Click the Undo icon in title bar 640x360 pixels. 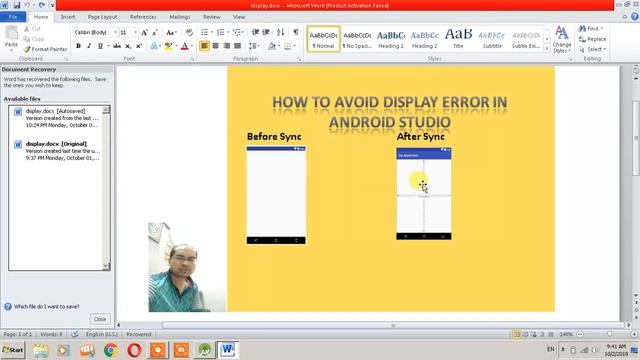pos(28,5)
